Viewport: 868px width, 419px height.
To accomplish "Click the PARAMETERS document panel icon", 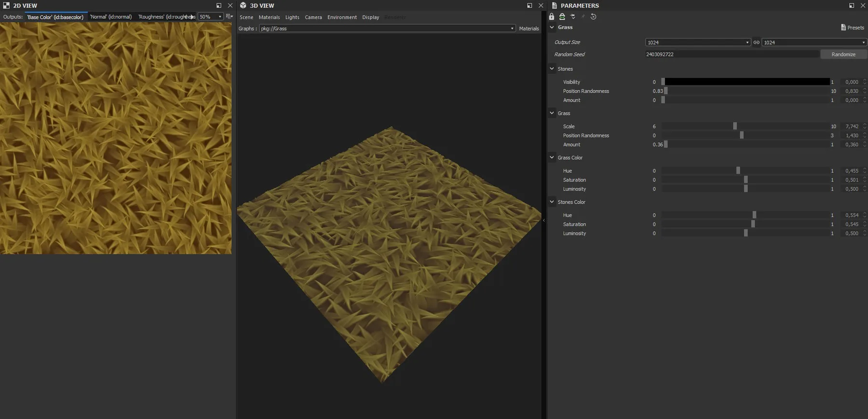I will coord(554,5).
